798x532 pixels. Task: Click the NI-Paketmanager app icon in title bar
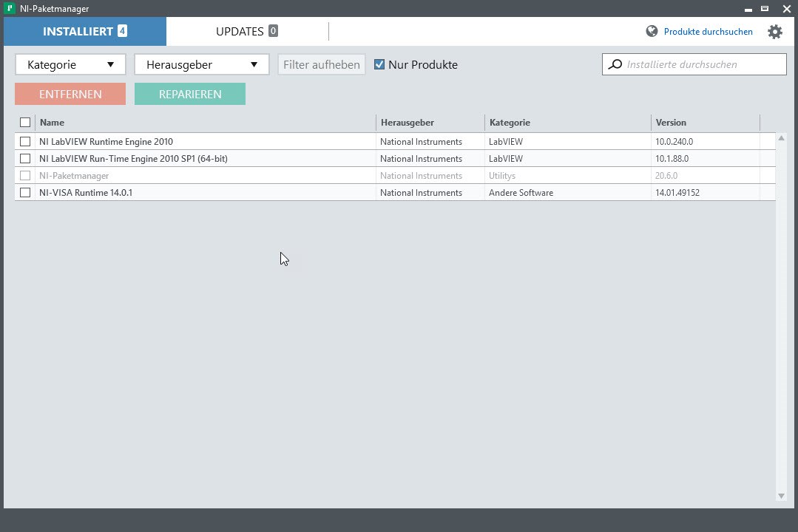click(9, 9)
